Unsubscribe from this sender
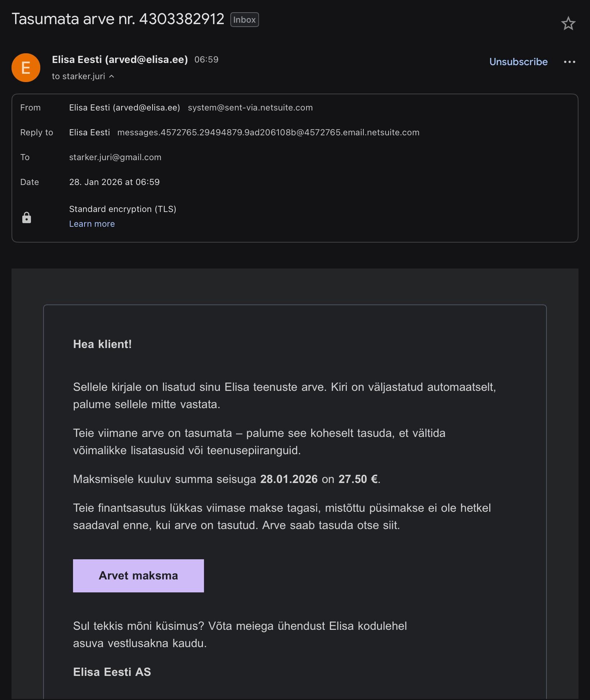The height and width of the screenshot is (700, 590). pyautogui.click(x=518, y=62)
